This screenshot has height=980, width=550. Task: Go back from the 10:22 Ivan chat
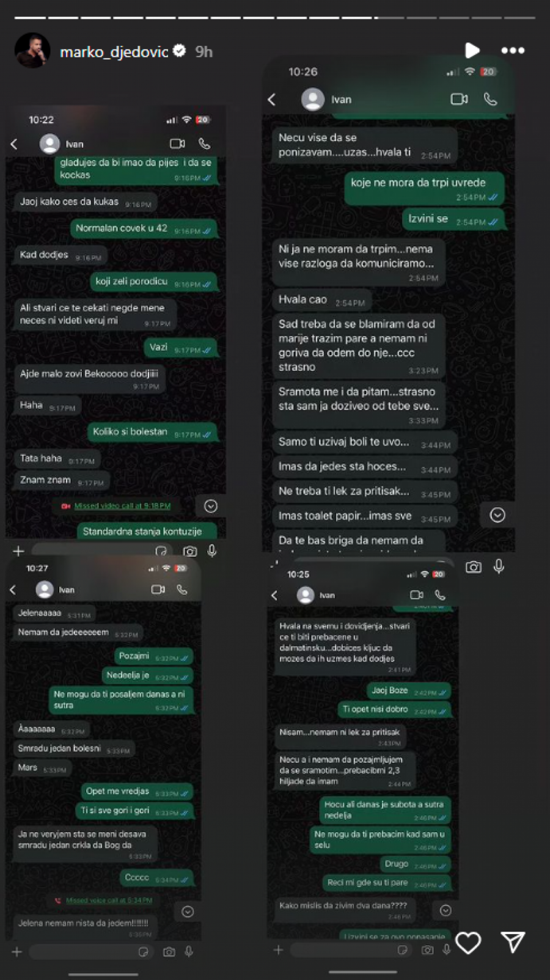click(14, 144)
